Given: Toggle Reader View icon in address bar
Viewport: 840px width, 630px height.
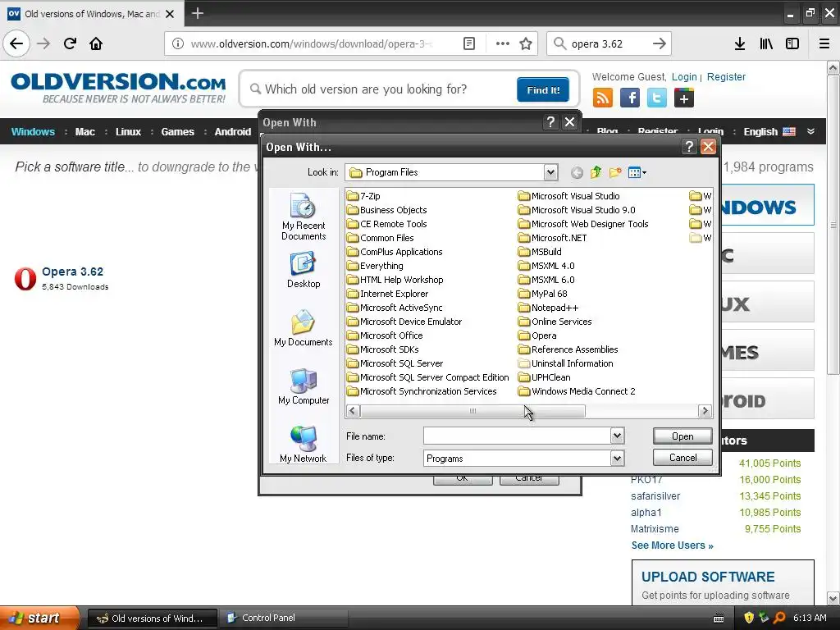Looking at the screenshot, I should tap(468, 44).
